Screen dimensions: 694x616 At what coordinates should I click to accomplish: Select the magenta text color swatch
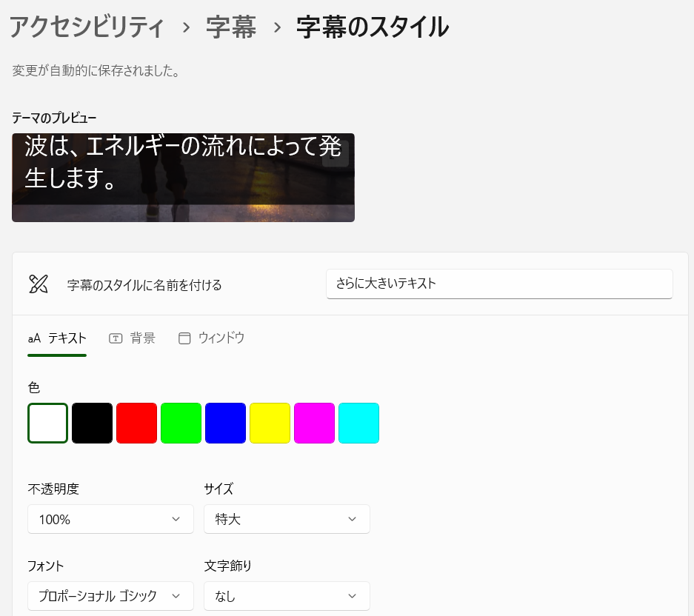click(314, 423)
